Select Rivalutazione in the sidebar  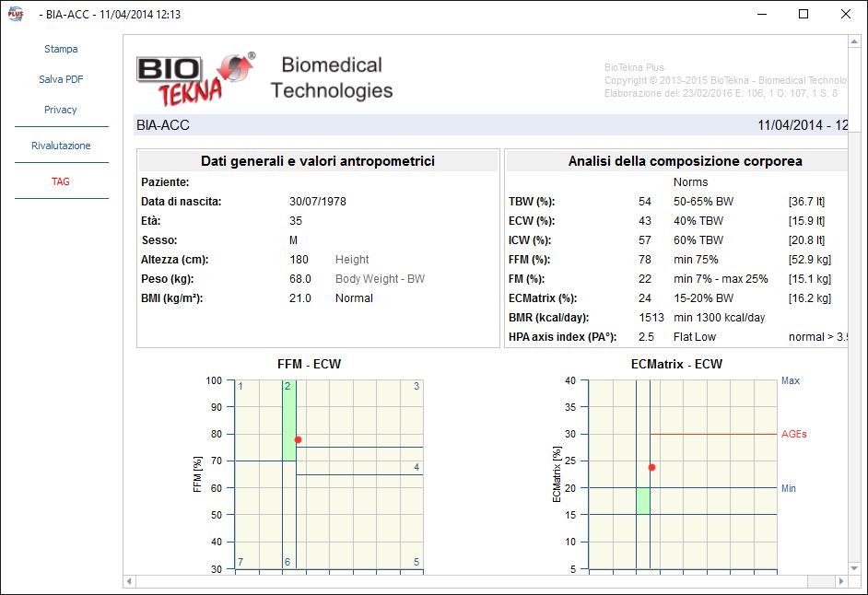point(61,146)
